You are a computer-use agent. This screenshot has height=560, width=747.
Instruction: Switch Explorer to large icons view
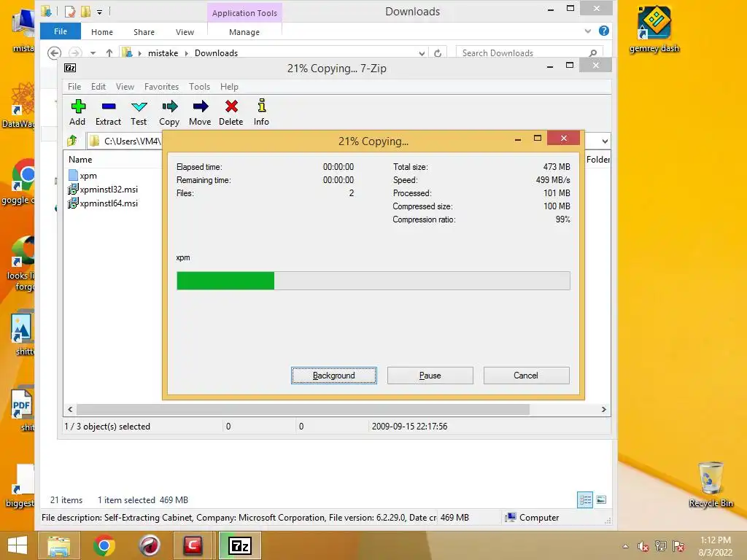[x=601, y=499]
